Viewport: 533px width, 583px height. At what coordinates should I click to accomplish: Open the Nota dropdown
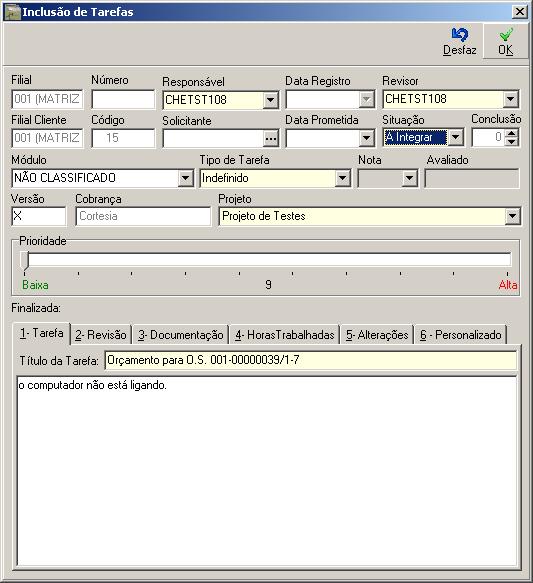coord(410,178)
